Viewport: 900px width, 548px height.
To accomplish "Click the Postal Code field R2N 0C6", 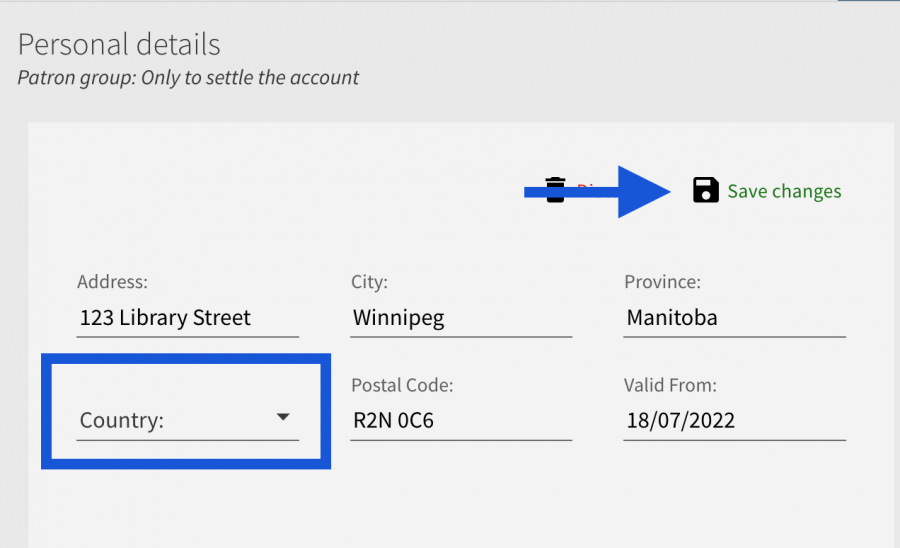I will (x=461, y=421).
